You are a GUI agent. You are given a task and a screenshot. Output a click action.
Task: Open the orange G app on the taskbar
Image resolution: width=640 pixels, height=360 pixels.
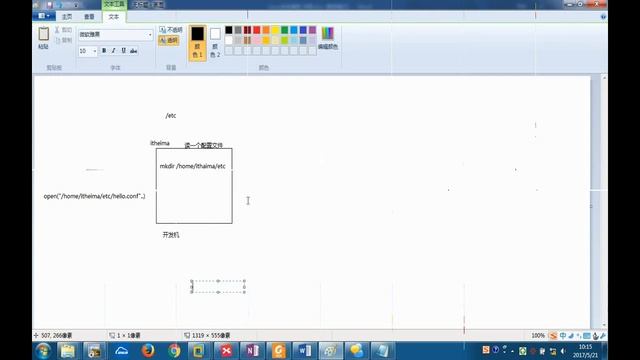click(278, 351)
